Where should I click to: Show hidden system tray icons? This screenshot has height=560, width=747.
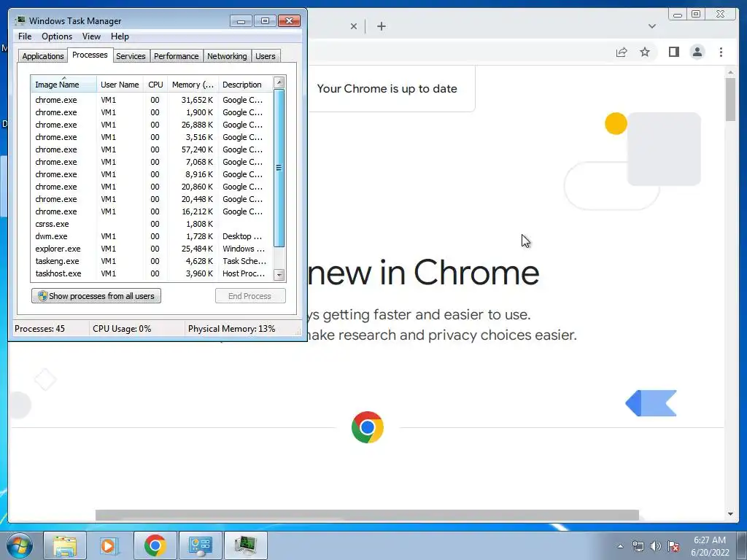click(620, 546)
